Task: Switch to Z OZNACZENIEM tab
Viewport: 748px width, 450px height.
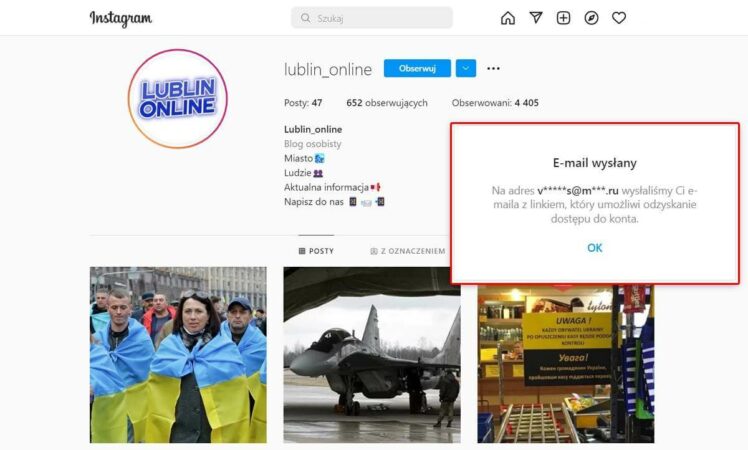Action: click(x=408, y=251)
